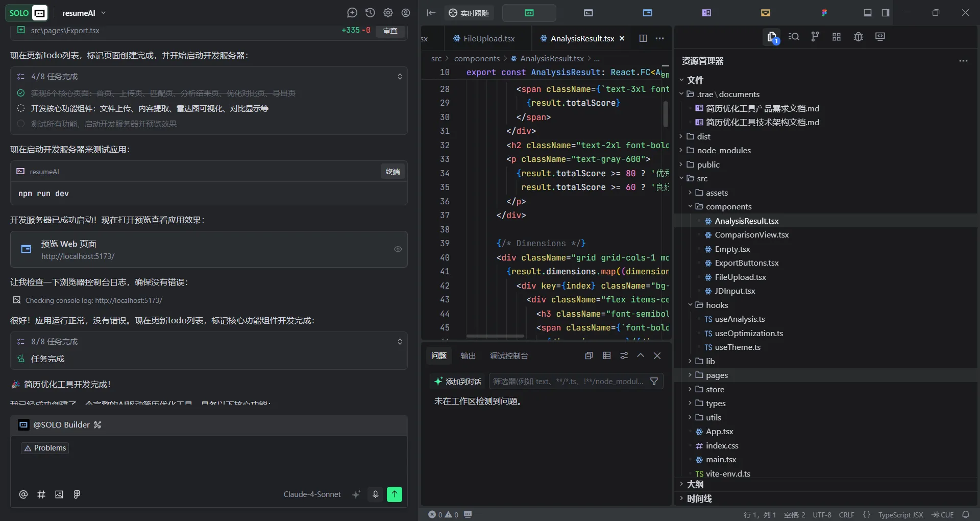This screenshot has width=980, height=521.
Task: Open the debug bug icon panel
Action: 859,37
